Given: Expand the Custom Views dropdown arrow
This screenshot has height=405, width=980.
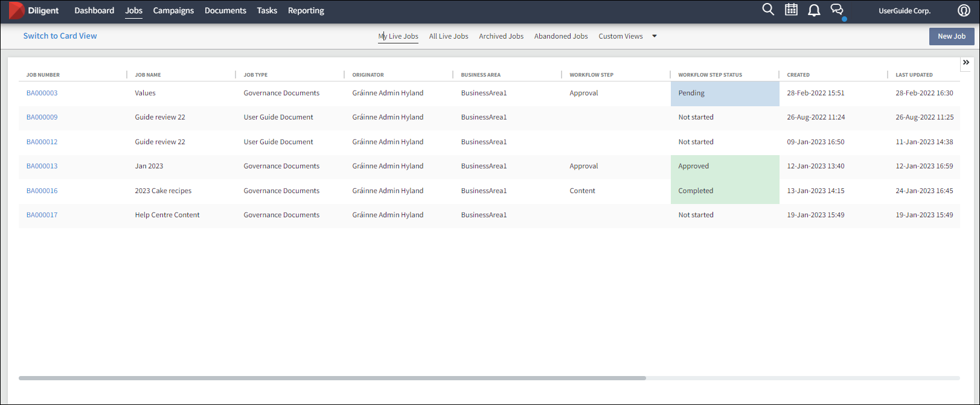Looking at the screenshot, I should coord(654,36).
